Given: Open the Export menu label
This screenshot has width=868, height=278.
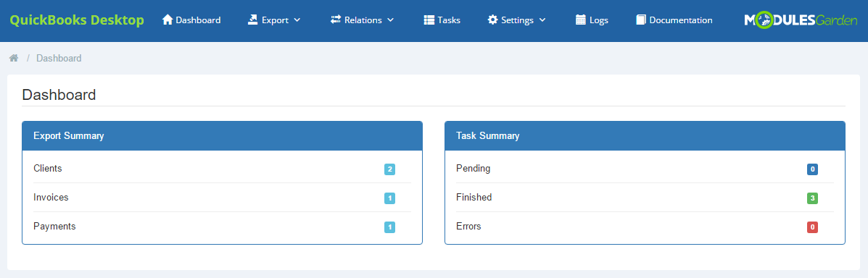Looking at the screenshot, I should (x=275, y=20).
